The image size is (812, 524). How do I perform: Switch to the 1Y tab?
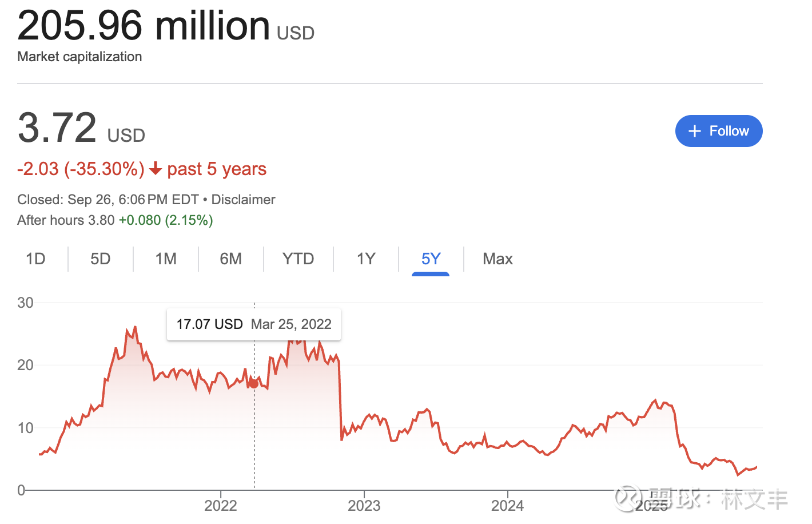tap(366, 259)
